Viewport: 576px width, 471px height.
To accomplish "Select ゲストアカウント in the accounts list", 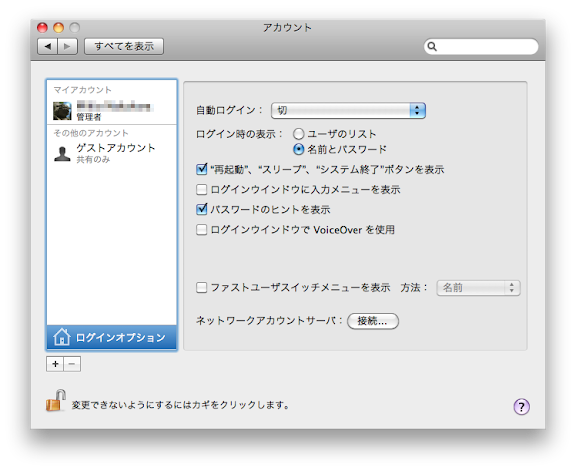I will click(x=112, y=153).
